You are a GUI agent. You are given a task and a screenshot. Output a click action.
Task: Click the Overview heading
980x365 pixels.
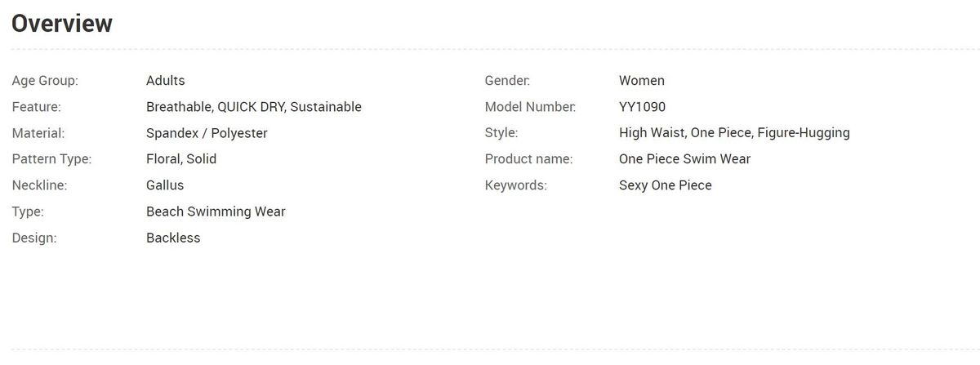click(62, 24)
